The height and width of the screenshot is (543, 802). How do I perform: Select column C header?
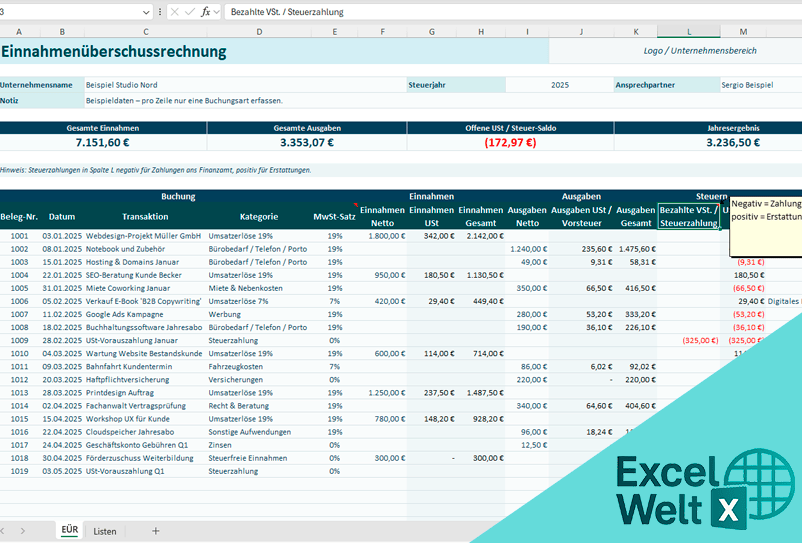pyautogui.click(x=146, y=32)
